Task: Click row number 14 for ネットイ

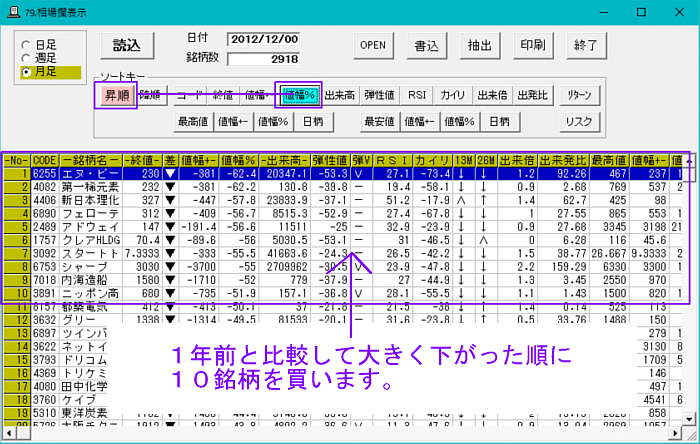Action: click(17, 347)
